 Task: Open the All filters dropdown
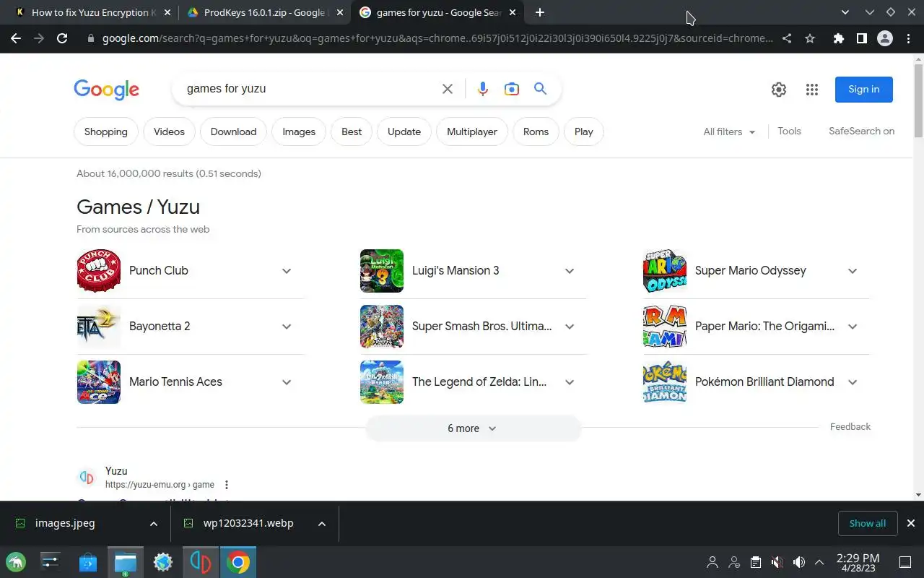[729, 131]
